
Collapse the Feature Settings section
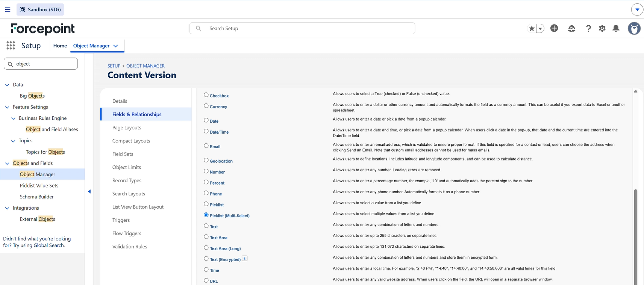[x=7, y=107]
